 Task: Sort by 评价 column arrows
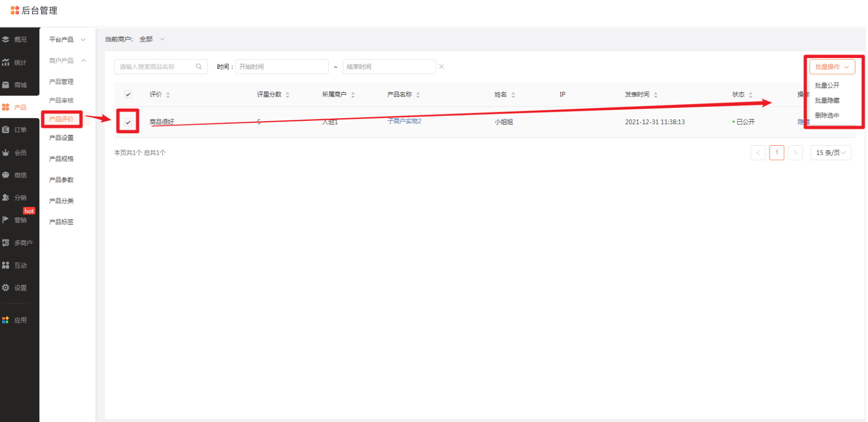pyautogui.click(x=168, y=95)
